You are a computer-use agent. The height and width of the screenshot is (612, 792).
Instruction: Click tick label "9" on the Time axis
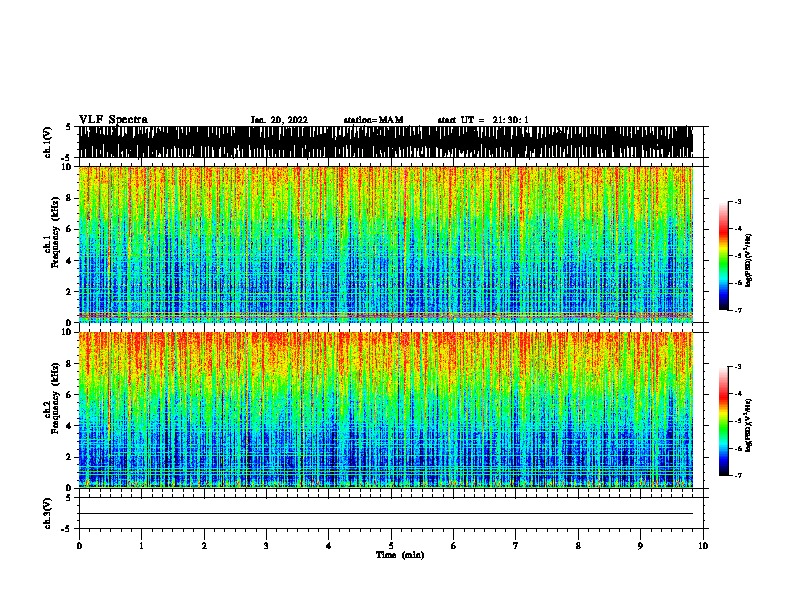click(640, 546)
